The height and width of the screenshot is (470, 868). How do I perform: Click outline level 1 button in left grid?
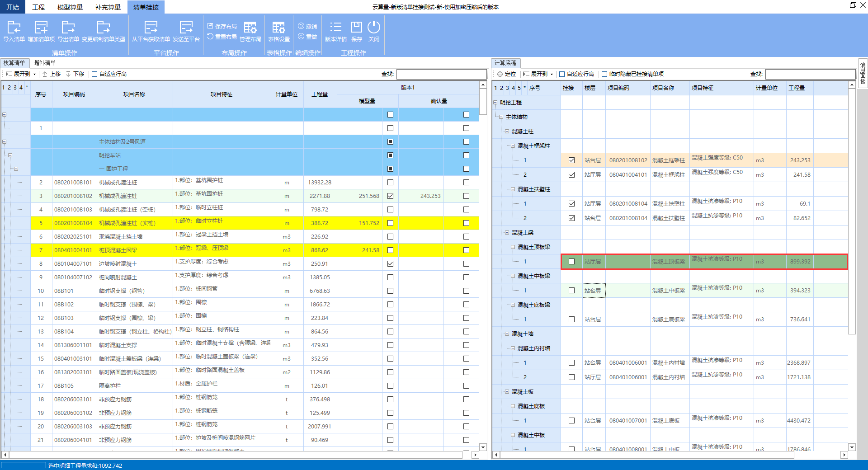pyautogui.click(x=4, y=88)
